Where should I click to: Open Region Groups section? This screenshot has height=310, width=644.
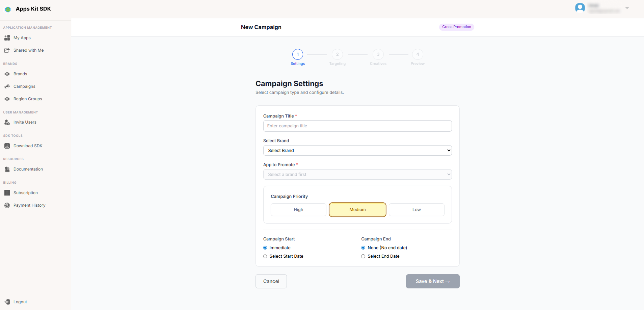[28, 99]
